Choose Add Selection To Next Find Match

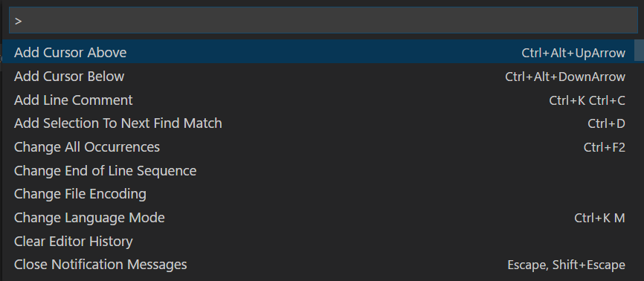pyautogui.click(x=318, y=123)
